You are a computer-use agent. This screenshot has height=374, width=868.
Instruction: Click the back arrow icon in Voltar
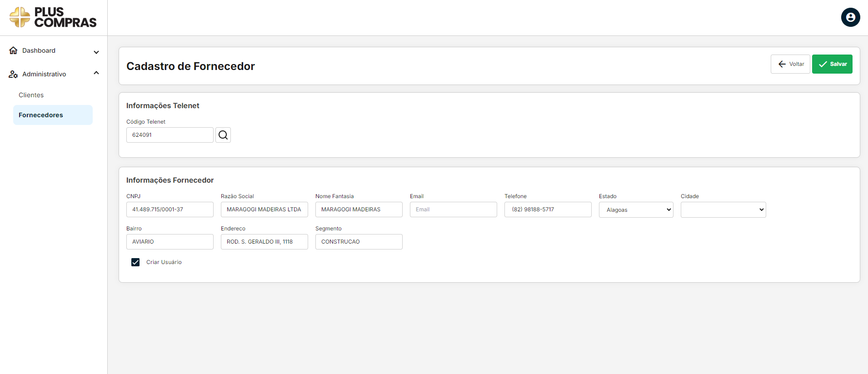coord(782,64)
